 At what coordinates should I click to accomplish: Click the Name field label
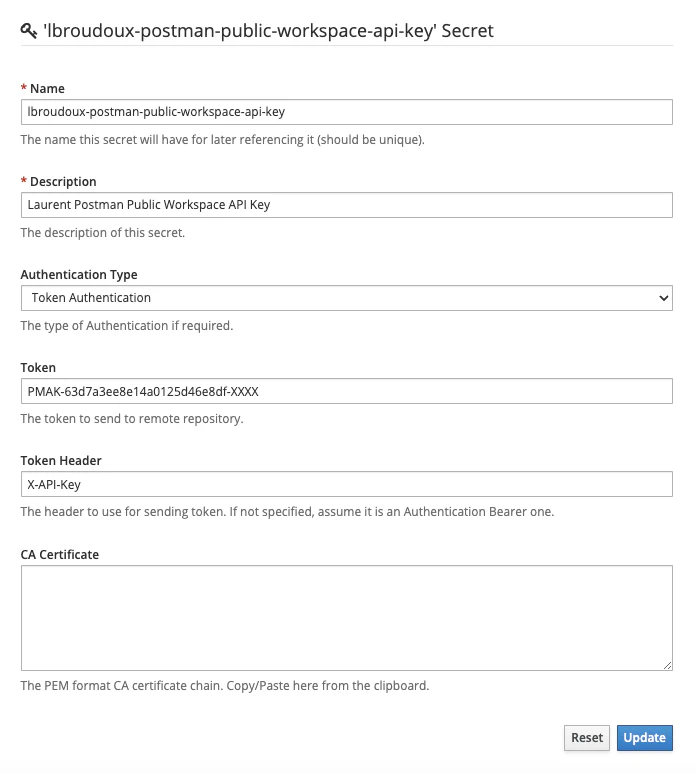(47, 89)
